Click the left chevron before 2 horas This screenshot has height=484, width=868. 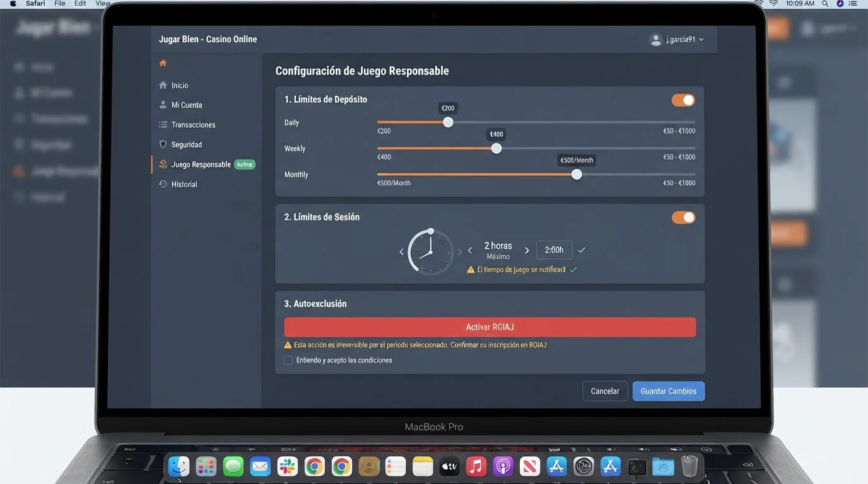[x=470, y=251]
